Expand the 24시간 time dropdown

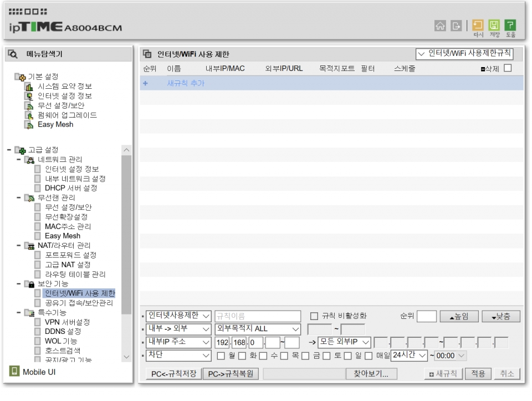point(410,355)
